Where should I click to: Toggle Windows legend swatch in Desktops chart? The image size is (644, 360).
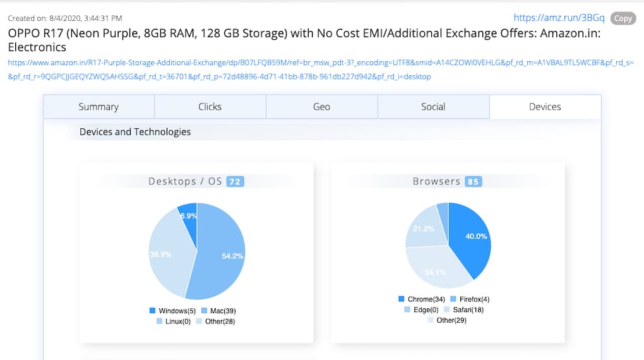(153, 311)
